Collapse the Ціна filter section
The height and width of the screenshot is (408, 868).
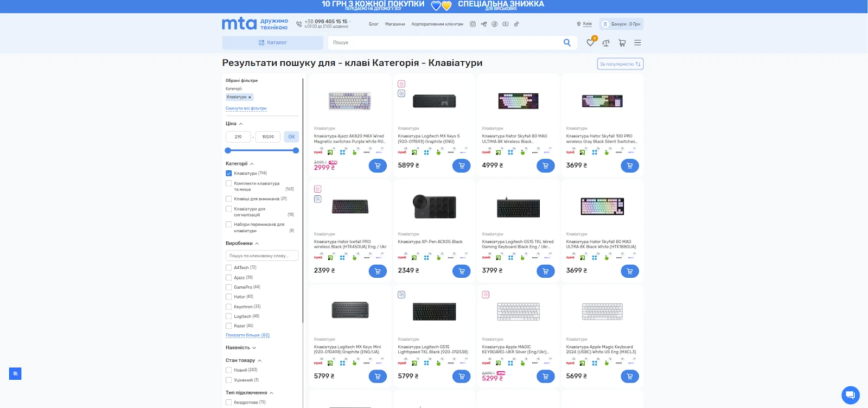tap(234, 124)
